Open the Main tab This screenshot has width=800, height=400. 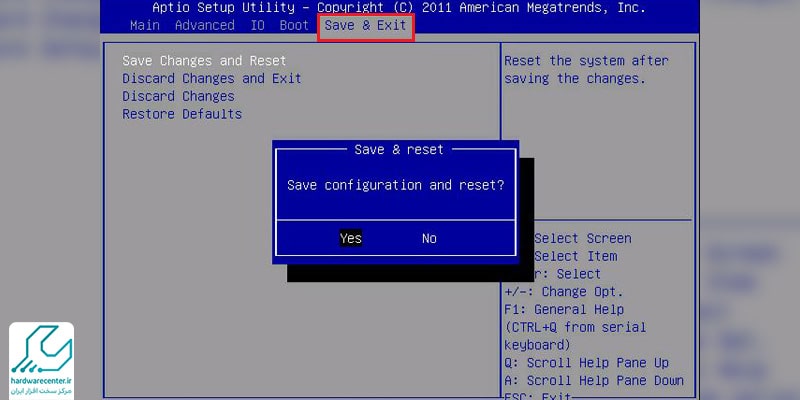tap(145, 25)
